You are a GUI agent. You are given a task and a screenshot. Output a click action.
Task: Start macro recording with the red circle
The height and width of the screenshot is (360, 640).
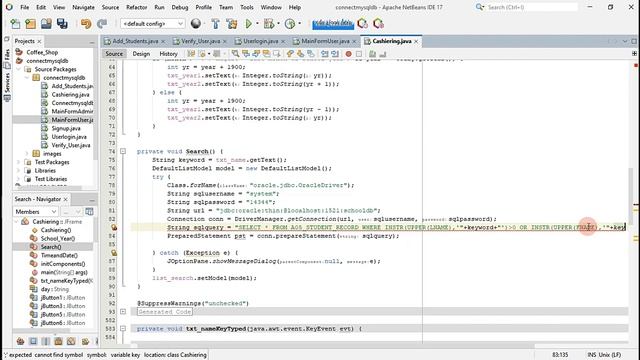pos(349,54)
